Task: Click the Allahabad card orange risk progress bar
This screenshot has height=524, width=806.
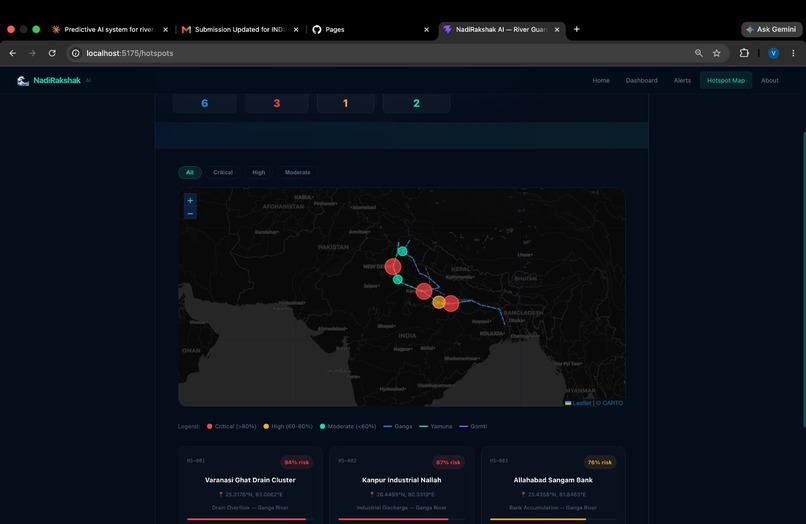Action: pos(538,519)
